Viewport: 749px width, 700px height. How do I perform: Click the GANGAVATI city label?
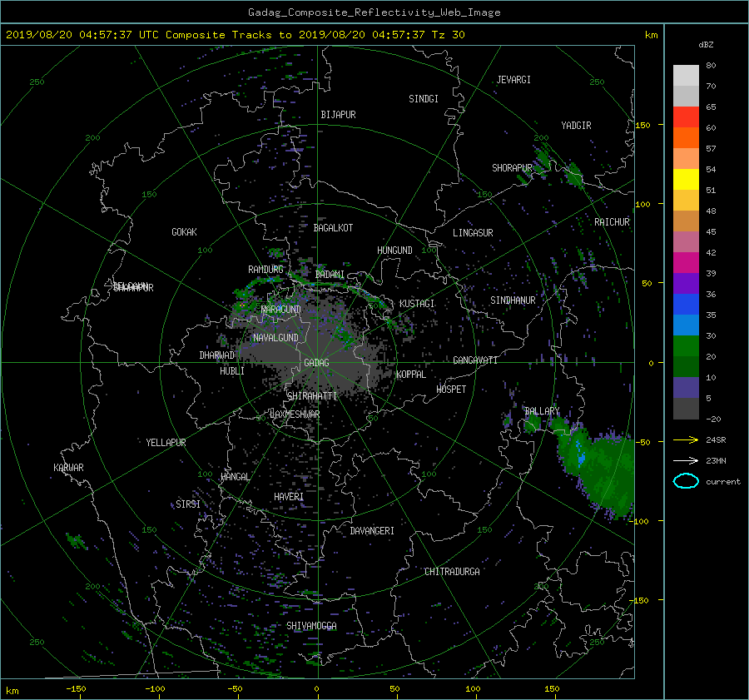click(475, 360)
